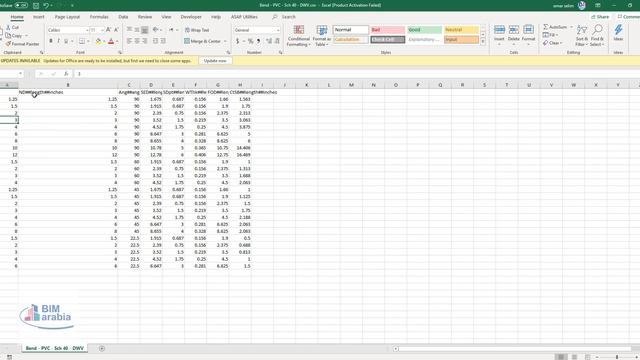
Task: Switch to the Data tab
Action: tap(123, 17)
